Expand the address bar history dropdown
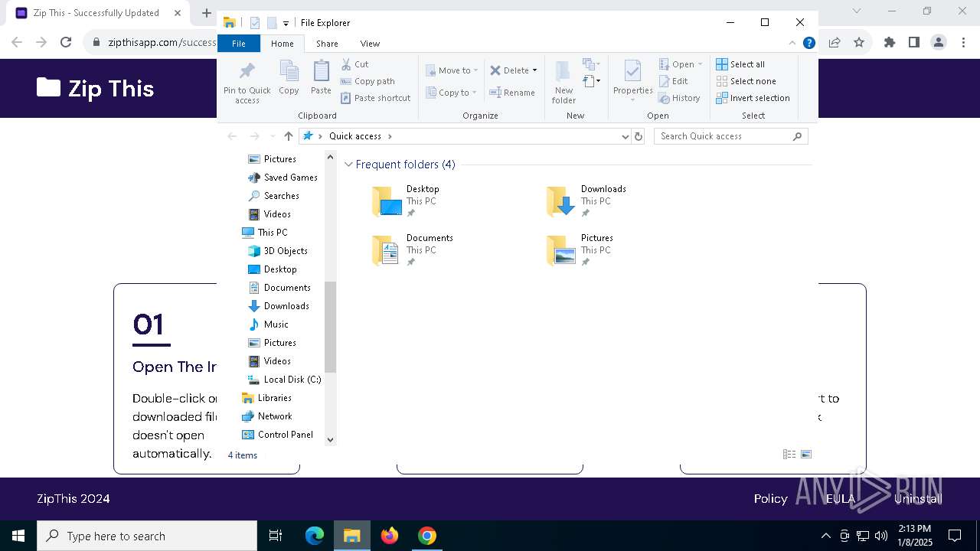Viewport: 980px width, 551px height. (x=626, y=136)
